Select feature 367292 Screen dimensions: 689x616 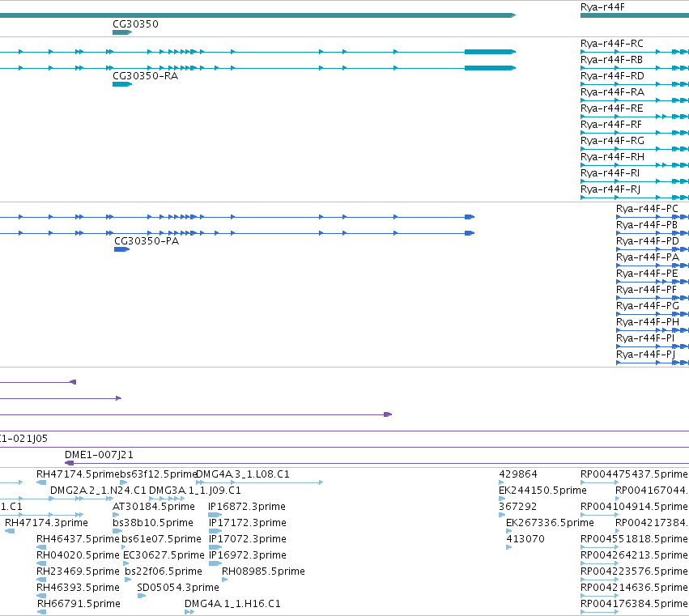517,507
